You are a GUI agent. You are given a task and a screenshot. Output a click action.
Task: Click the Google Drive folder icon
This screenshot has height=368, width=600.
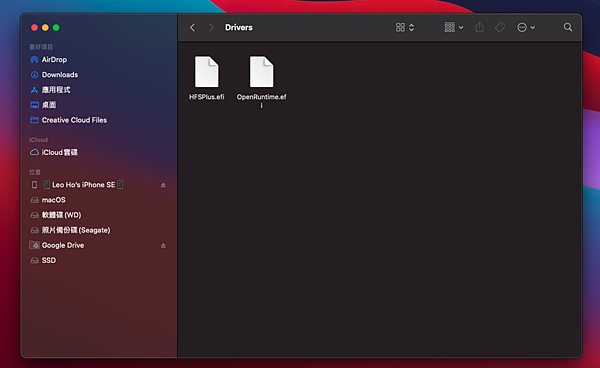click(x=34, y=245)
